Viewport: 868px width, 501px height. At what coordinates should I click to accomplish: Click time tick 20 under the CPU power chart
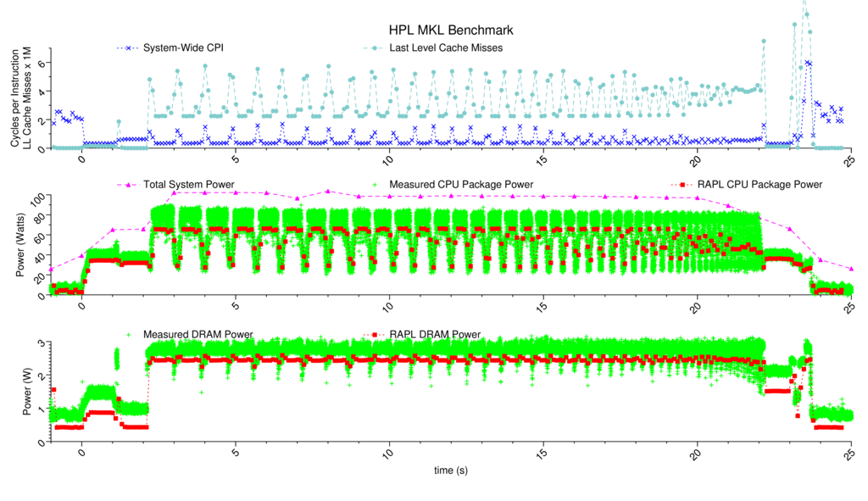click(x=695, y=307)
